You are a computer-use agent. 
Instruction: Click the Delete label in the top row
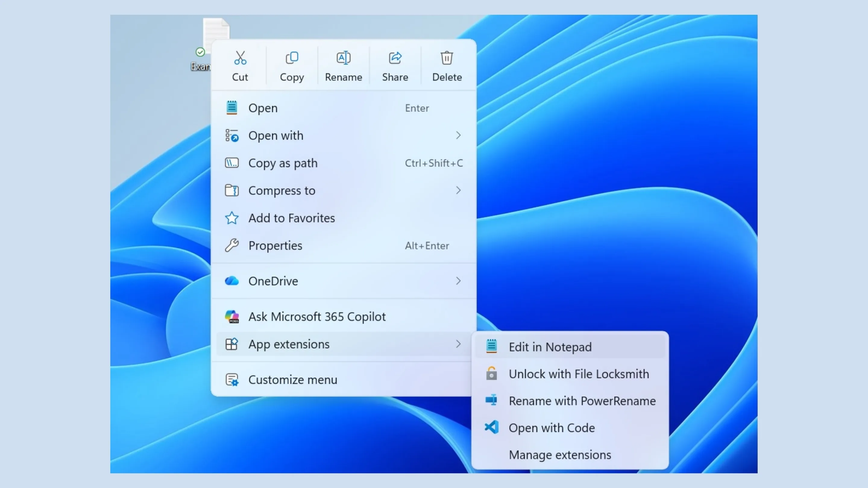coord(447,77)
